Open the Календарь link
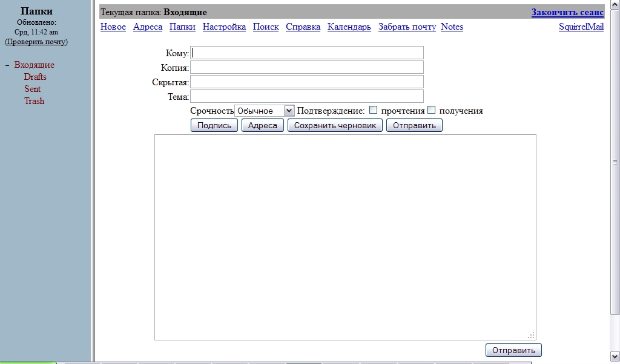The width and height of the screenshot is (620, 364). (x=349, y=27)
